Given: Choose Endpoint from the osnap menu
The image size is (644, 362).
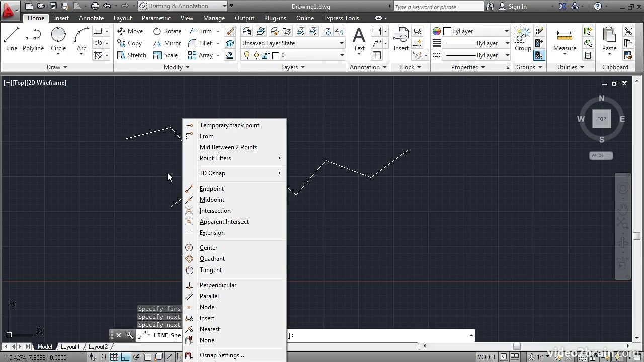Looking at the screenshot, I should click(234, 189).
